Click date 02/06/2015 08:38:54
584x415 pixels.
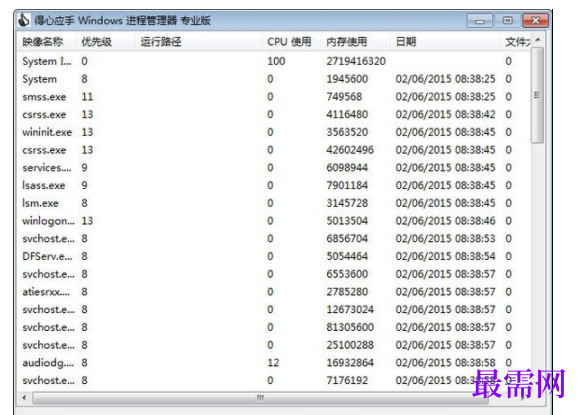(x=445, y=256)
